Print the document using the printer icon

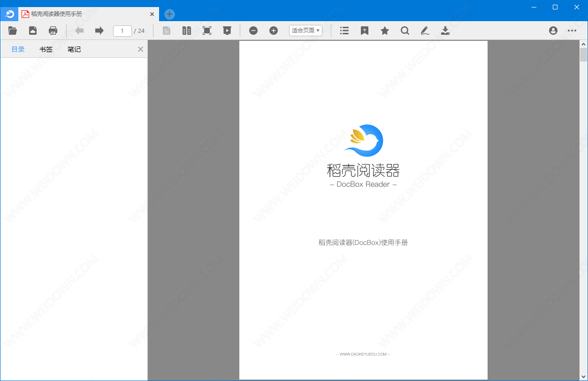53,31
